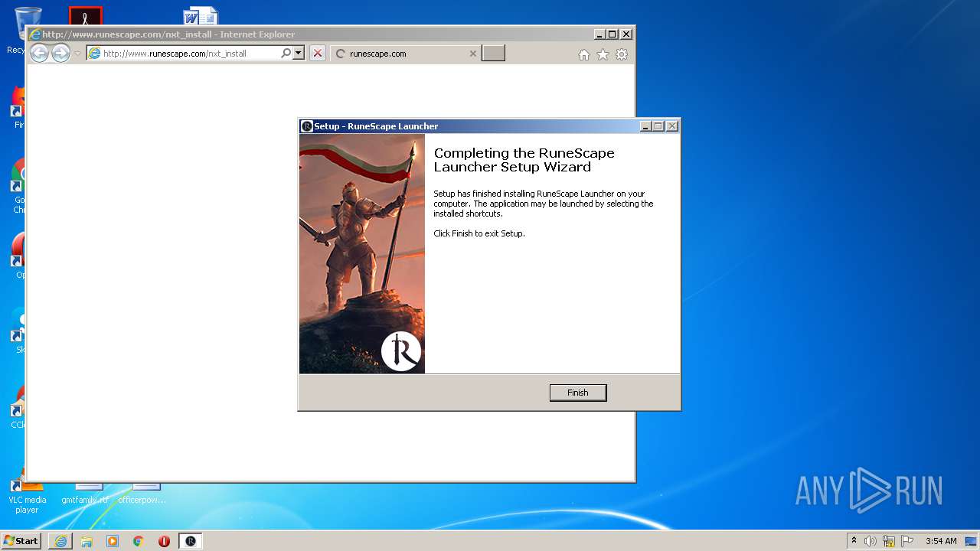Click the Internet Explorer logo in its title bar
The width and height of the screenshot is (980, 551).
34,34
